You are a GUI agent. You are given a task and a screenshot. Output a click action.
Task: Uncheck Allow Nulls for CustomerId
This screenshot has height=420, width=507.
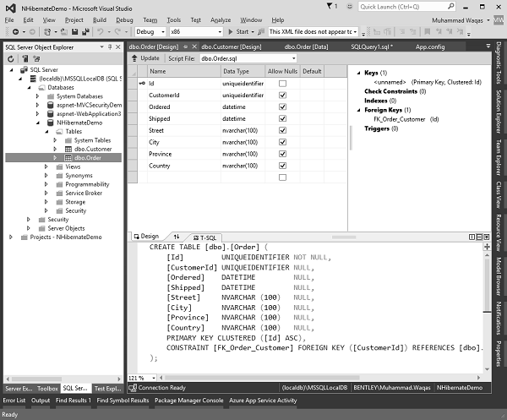[282, 95]
